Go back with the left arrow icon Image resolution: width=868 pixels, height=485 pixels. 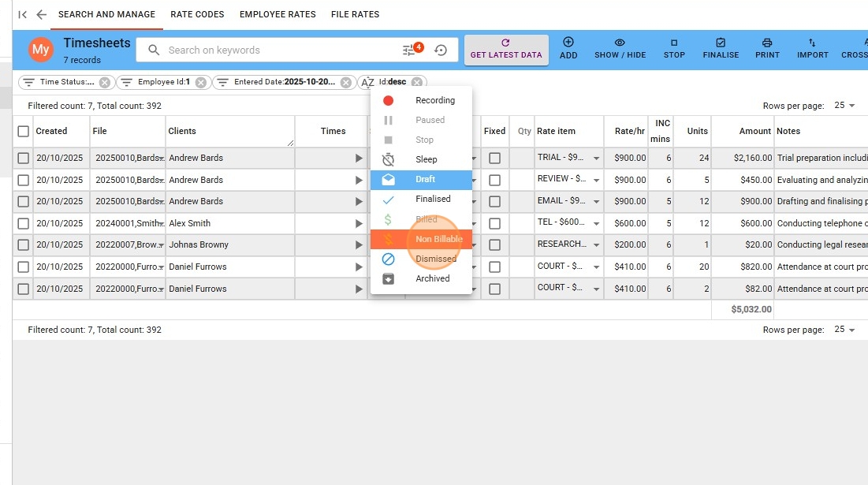click(42, 14)
